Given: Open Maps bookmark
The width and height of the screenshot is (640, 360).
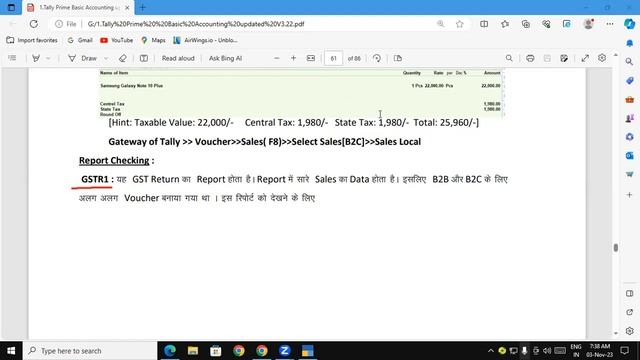Looking at the screenshot, I should 153,40.
